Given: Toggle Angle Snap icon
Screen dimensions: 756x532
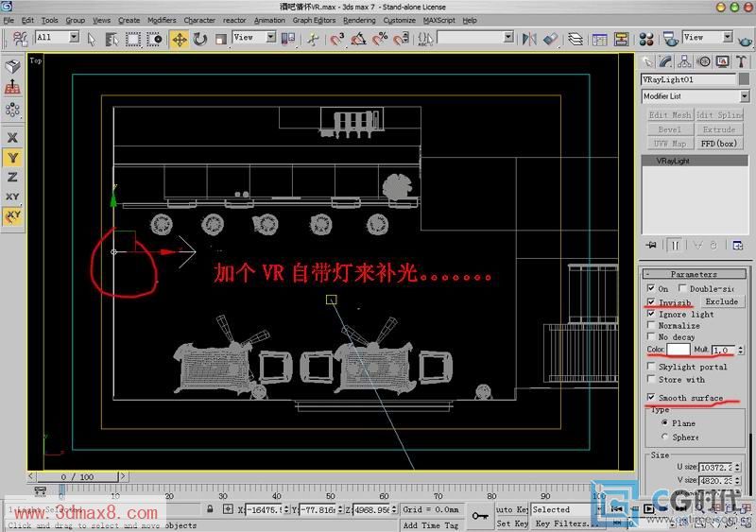Looking at the screenshot, I should 359,39.
